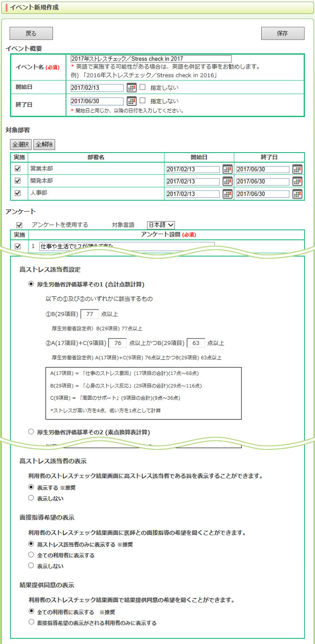This screenshot has width=315, height=644.
Task: Click 人事部 終了日 date field
Action: point(263,194)
